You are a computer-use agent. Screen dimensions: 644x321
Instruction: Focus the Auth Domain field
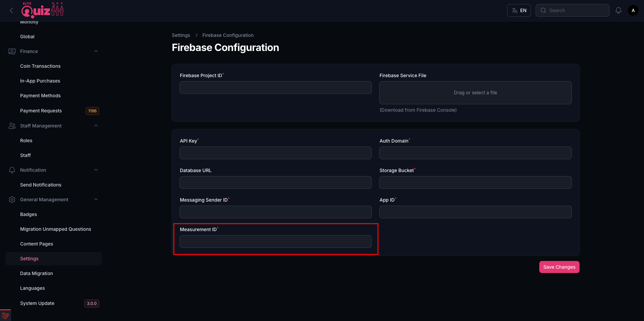pos(475,153)
